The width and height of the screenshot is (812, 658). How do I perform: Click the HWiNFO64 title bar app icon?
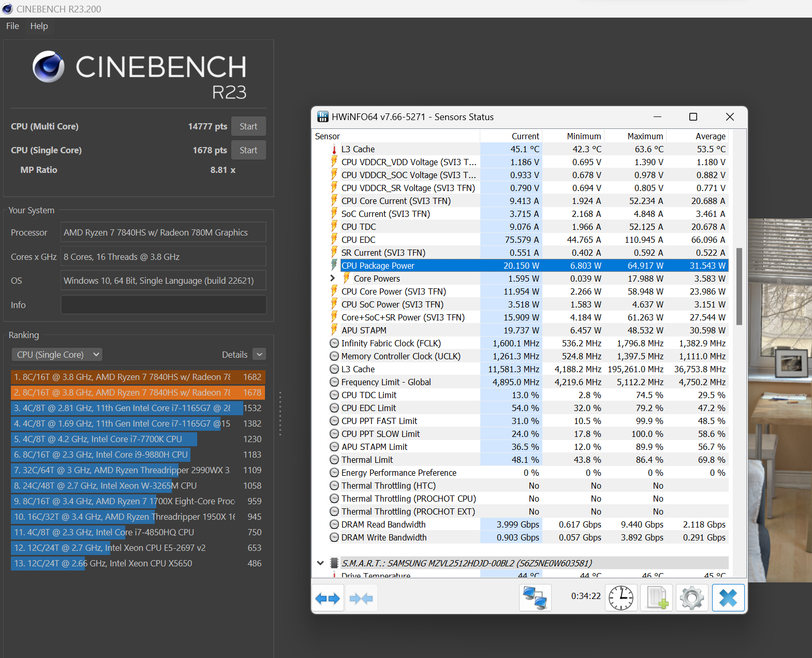pos(323,117)
